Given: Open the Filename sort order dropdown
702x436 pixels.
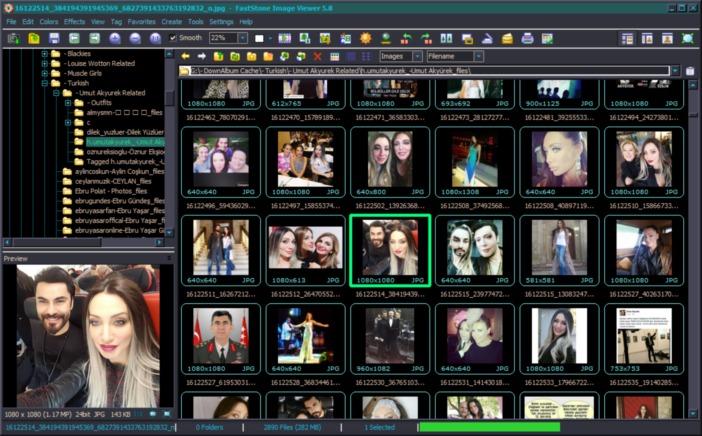Looking at the screenshot, I should pyautogui.click(x=477, y=57).
